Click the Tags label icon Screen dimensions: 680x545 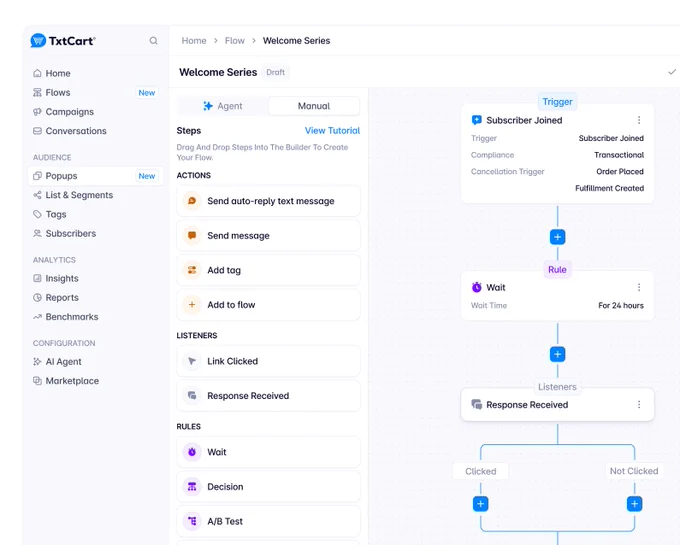click(x=37, y=214)
